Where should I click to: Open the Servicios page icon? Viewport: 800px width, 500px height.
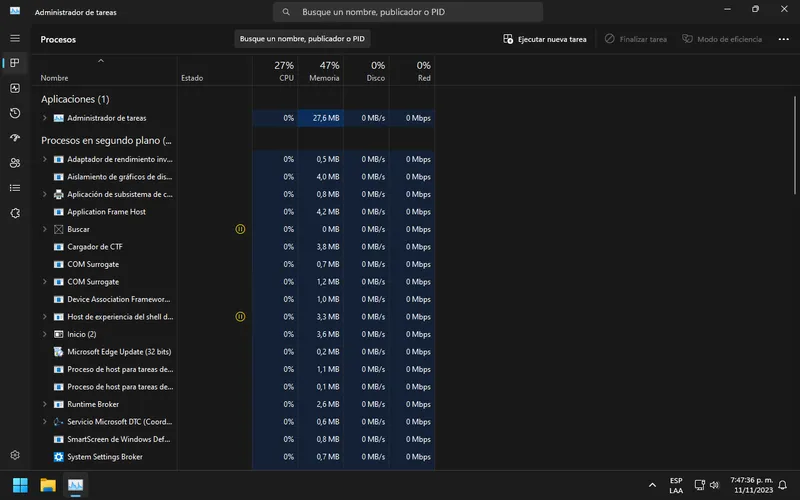pos(15,213)
